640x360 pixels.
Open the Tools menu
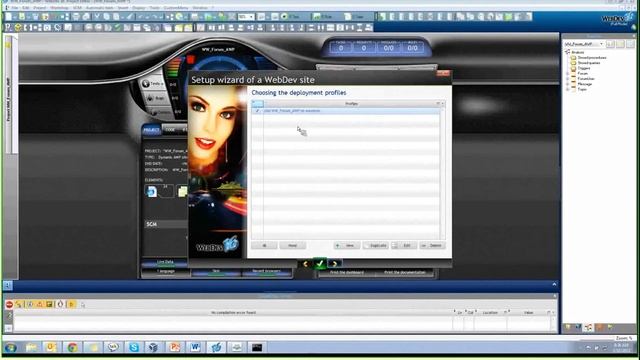[154, 7]
